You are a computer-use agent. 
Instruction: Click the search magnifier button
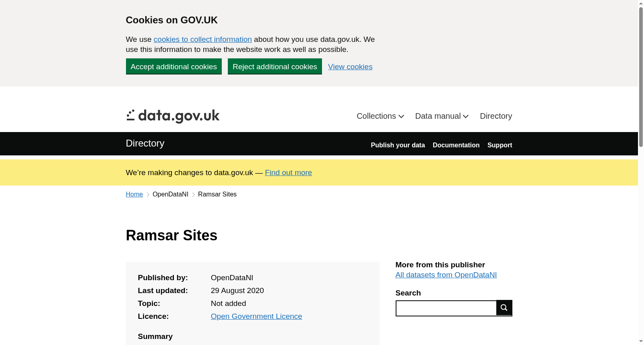point(504,308)
